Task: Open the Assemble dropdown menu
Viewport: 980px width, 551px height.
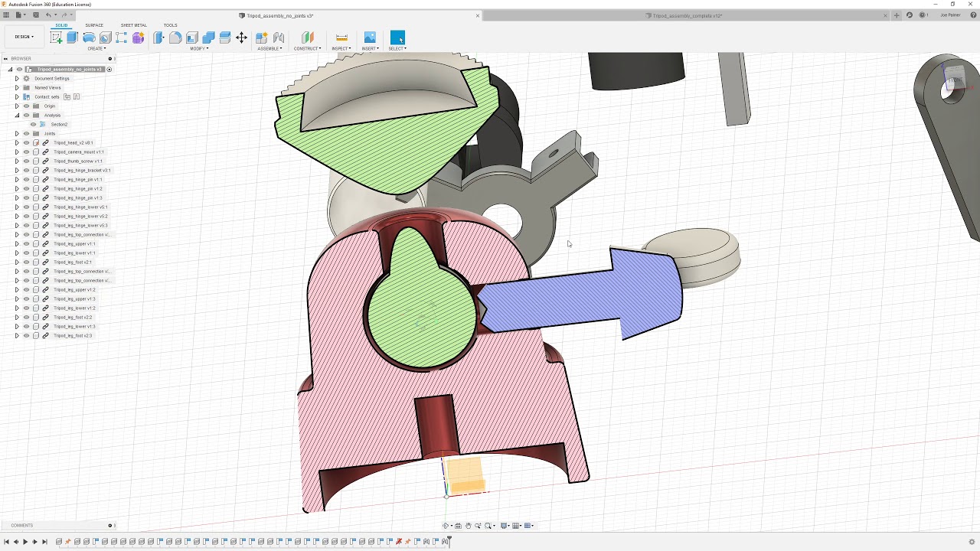Action: click(269, 49)
